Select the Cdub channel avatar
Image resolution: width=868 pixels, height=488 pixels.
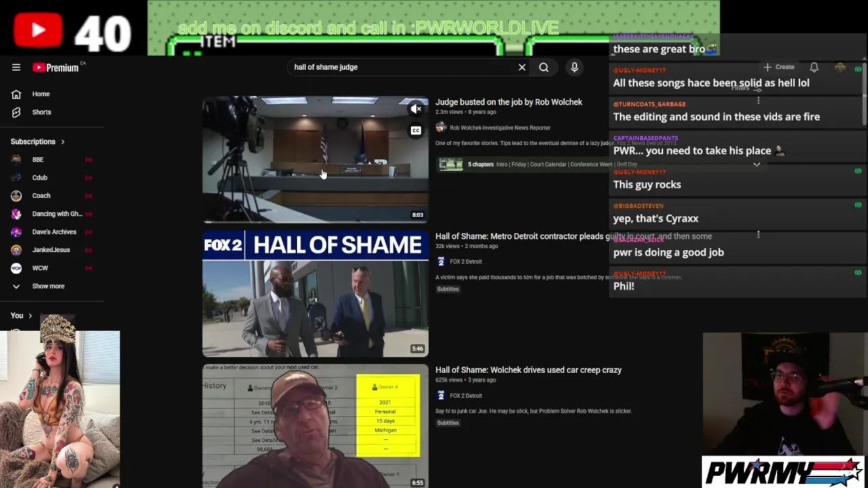click(16, 178)
